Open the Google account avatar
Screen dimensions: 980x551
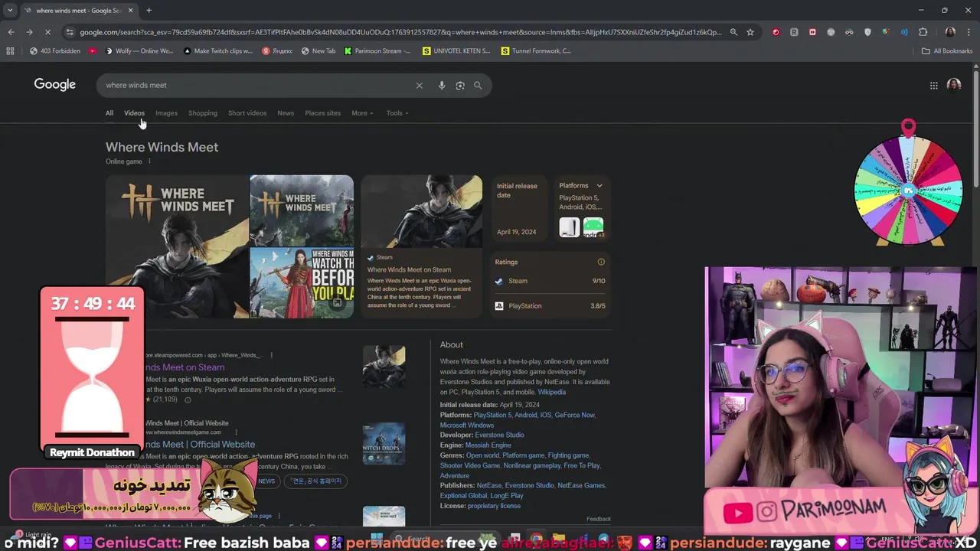[x=954, y=85]
